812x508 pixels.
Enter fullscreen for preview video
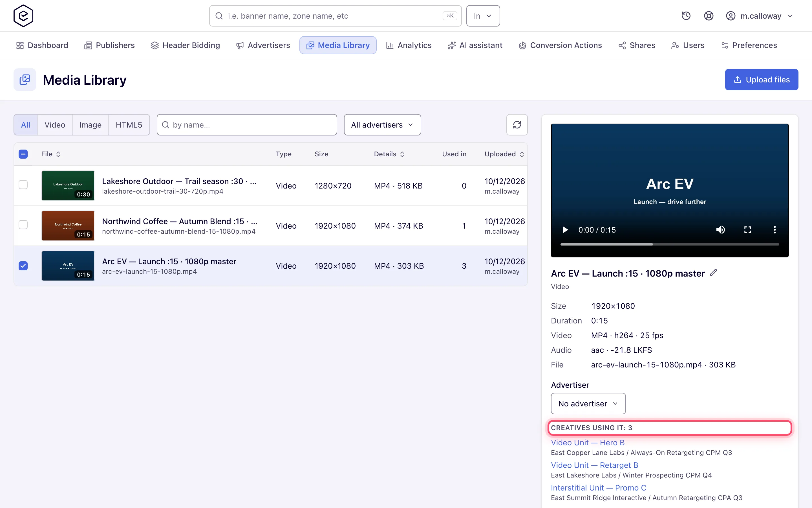(x=748, y=230)
